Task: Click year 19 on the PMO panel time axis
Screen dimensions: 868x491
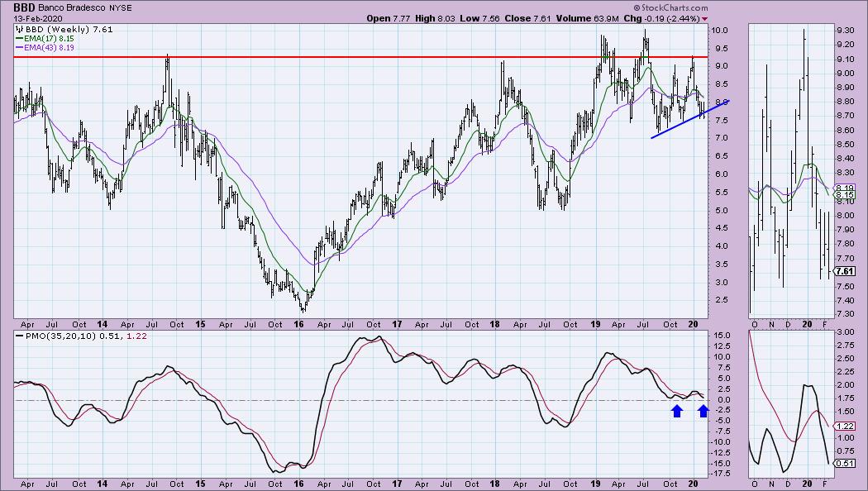Action: [594, 484]
